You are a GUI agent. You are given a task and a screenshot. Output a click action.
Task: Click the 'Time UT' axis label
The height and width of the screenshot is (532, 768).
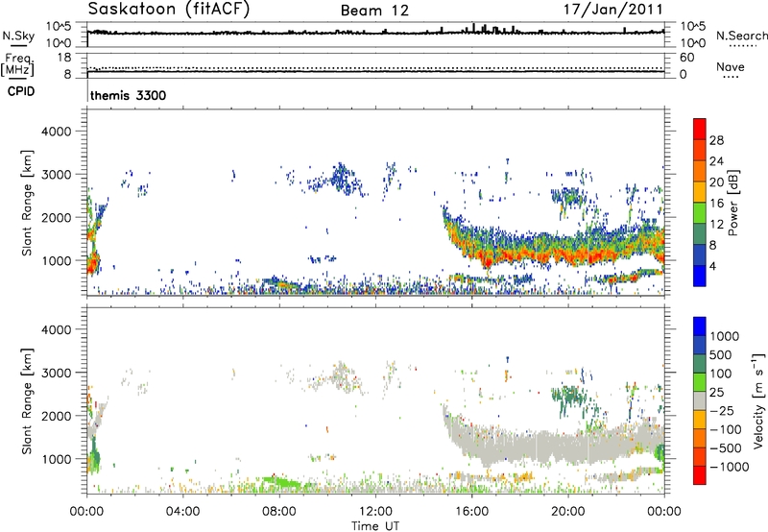click(x=375, y=526)
